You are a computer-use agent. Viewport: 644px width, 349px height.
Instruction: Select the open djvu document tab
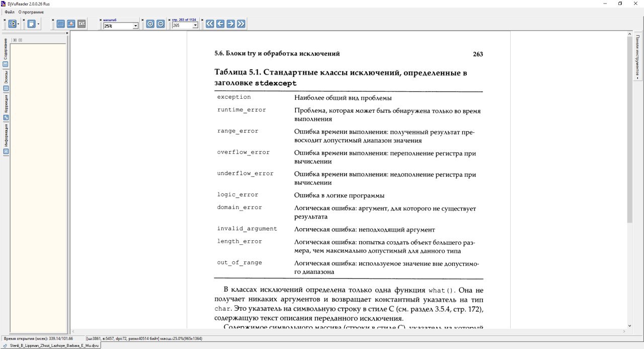click(52, 346)
